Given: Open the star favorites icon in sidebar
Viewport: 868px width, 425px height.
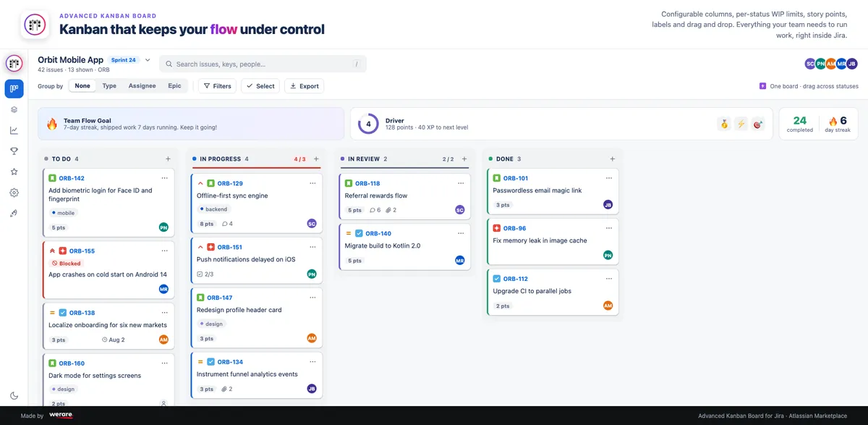Looking at the screenshot, I should click(x=14, y=172).
